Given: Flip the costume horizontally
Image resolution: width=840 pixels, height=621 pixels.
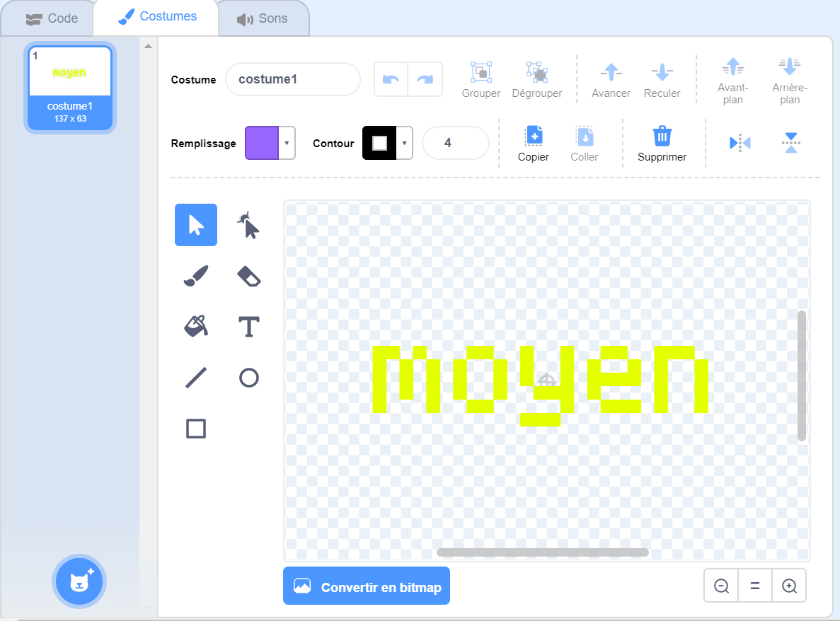Looking at the screenshot, I should click(740, 143).
